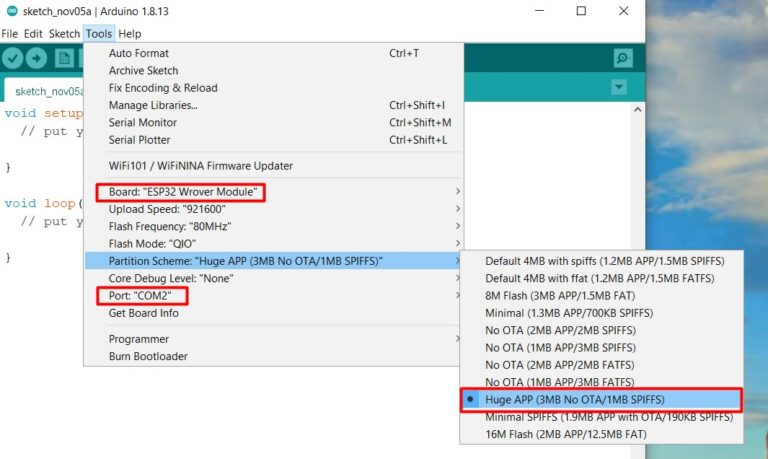Select the Huge APP partition scheme option

point(561,399)
